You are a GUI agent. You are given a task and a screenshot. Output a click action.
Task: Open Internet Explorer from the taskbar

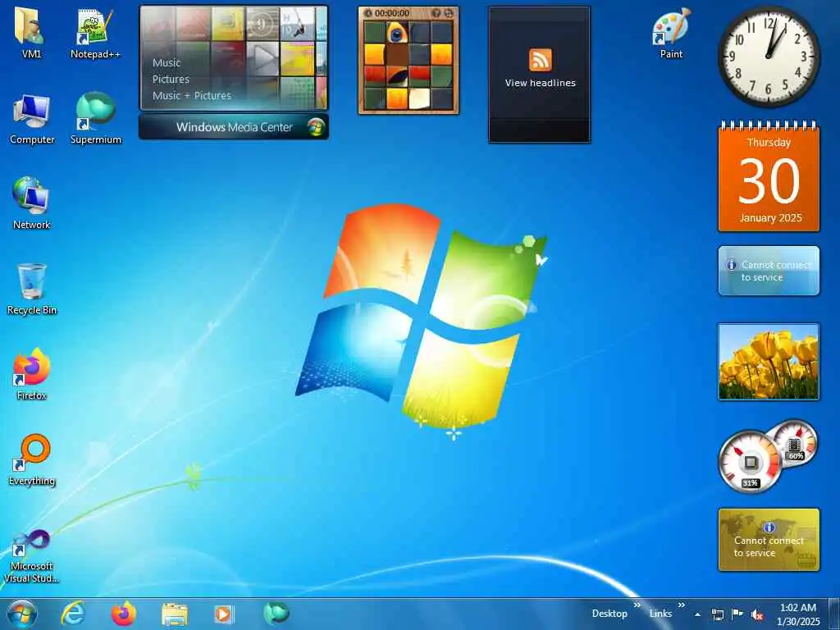pos(73,614)
